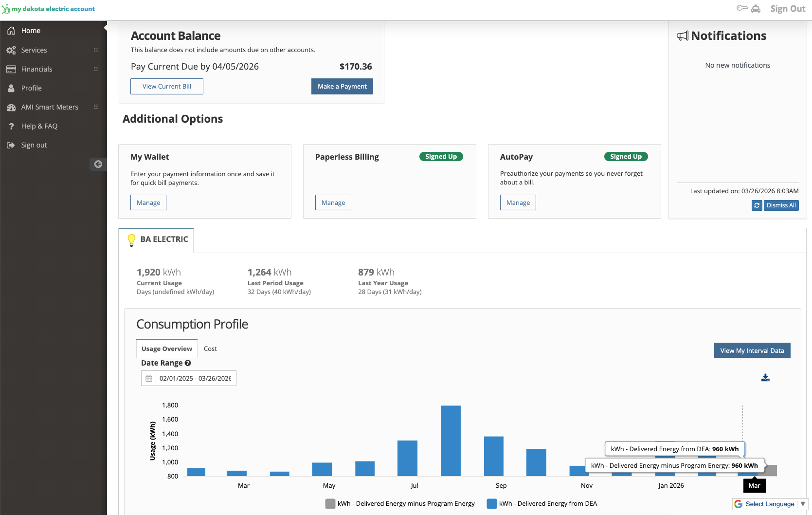Screen dimensions: 812x515
Task: Open the calendar icon for date range
Action: [149, 378]
